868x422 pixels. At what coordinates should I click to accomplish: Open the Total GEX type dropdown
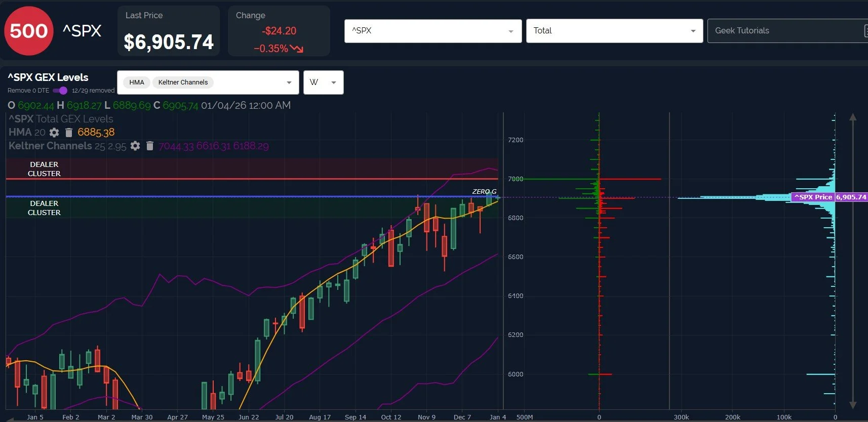(614, 31)
